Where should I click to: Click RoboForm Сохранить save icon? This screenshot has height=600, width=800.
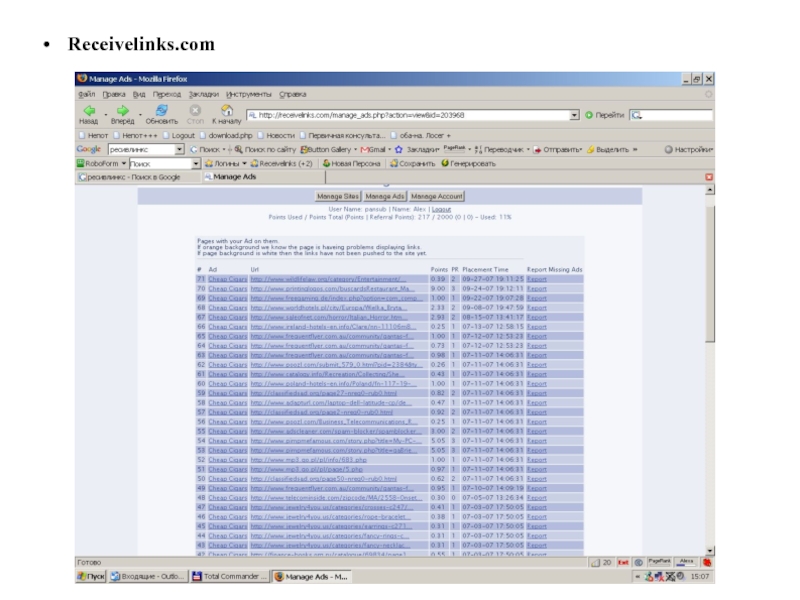[x=394, y=164]
